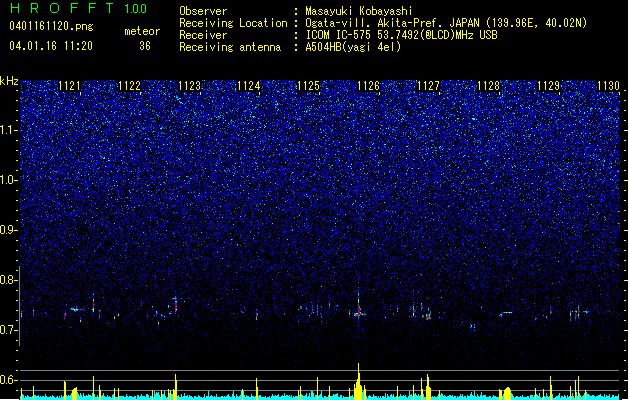Click the 1.0 kHz axis label

pyautogui.click(x=8, y=180)
